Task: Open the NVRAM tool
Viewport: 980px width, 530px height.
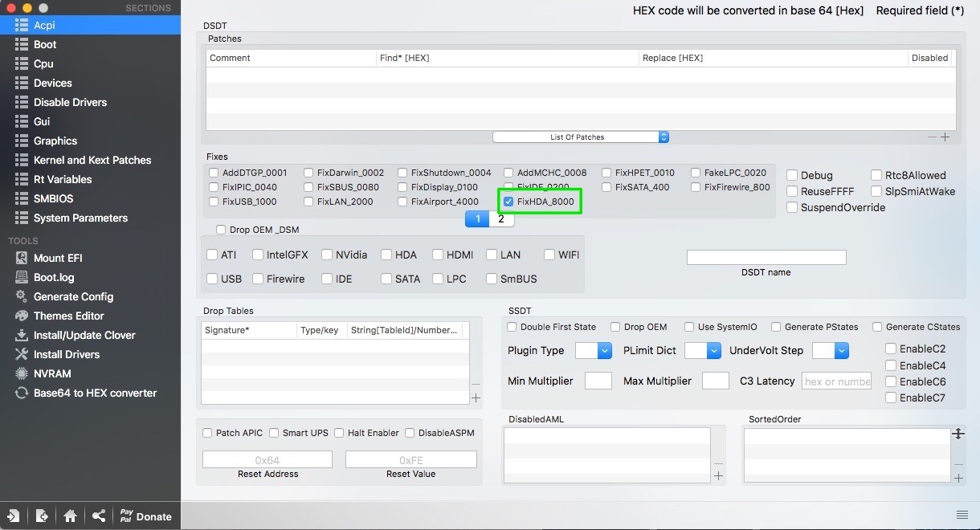Action: click(52, 373)
